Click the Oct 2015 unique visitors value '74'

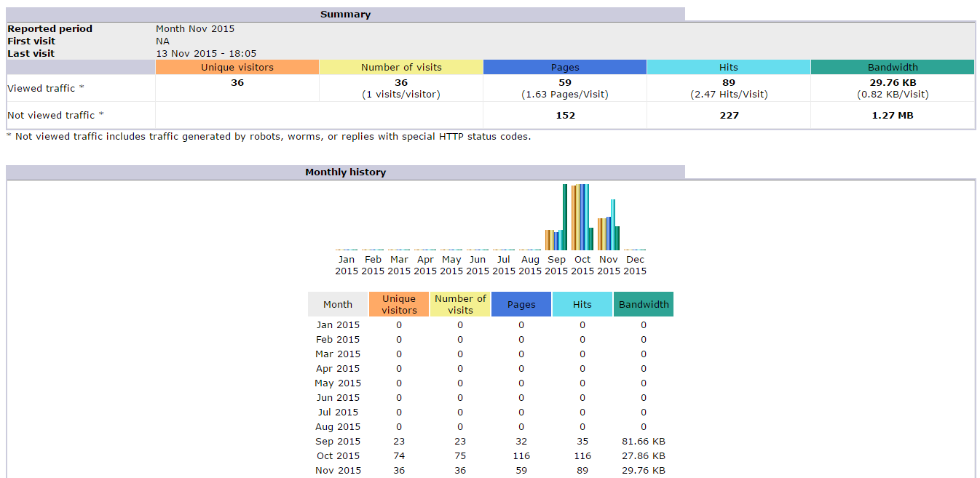(399, 456)
